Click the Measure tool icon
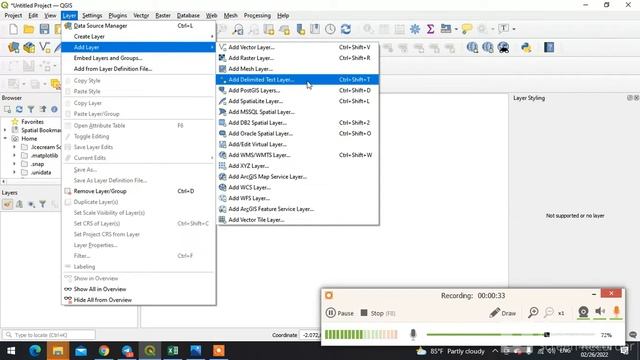The height and width of the screenshot is (360, 640). click(x=446, y=29)
